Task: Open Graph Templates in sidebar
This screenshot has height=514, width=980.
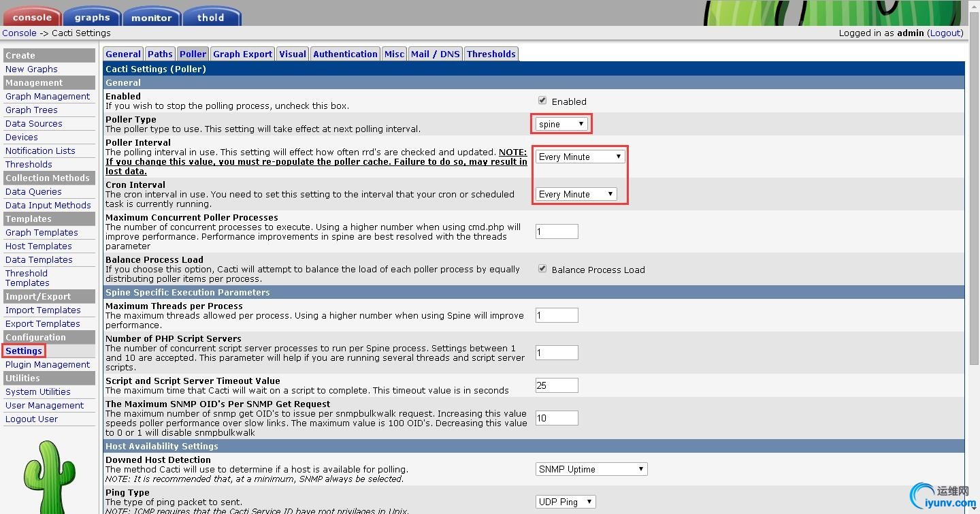Action: point(42,232)
